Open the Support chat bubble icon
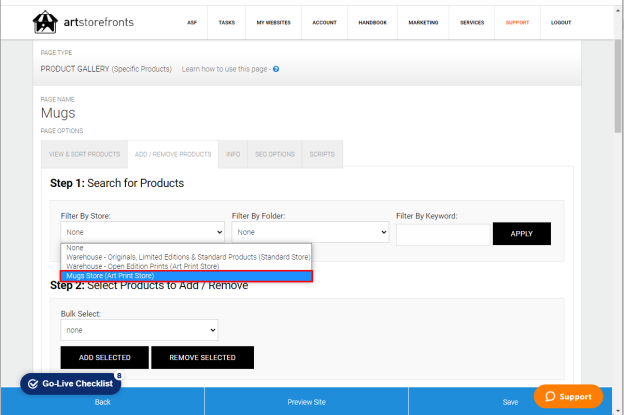 550,396
